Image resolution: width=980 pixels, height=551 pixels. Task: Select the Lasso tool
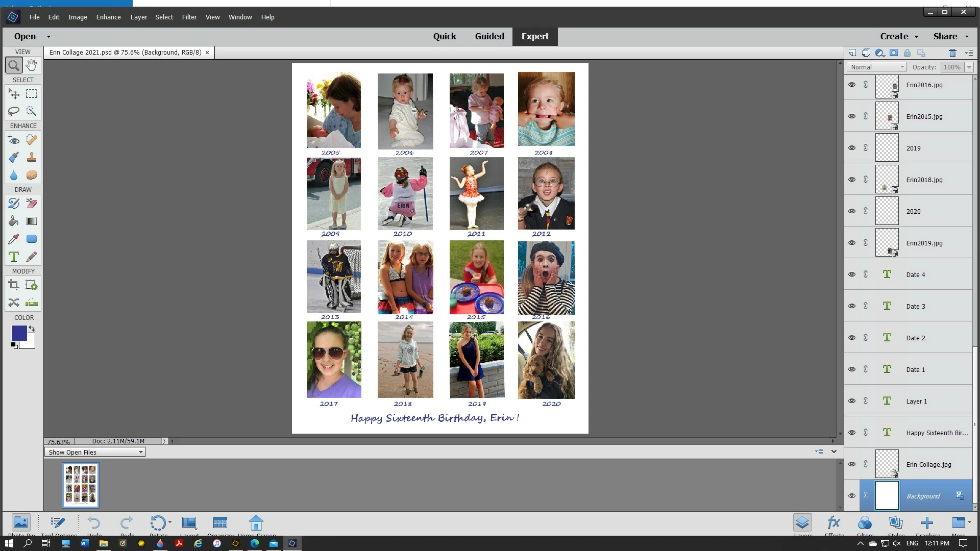click(x=14, y=111)
